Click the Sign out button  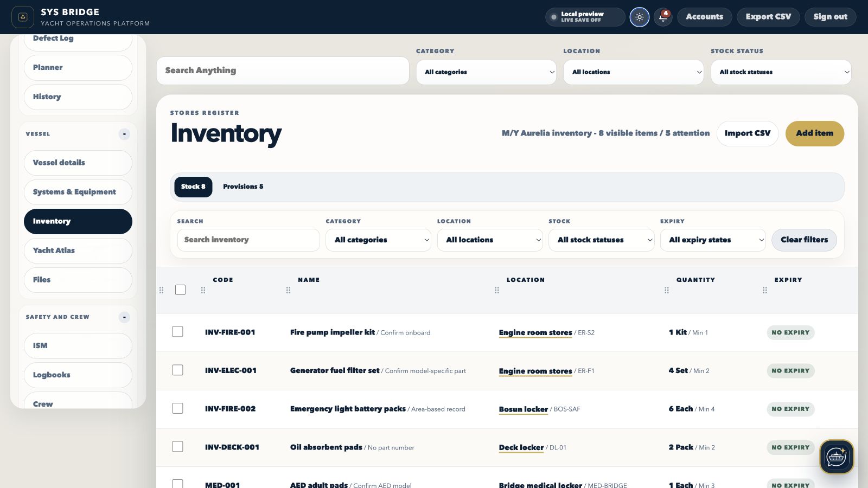point(830,17)
